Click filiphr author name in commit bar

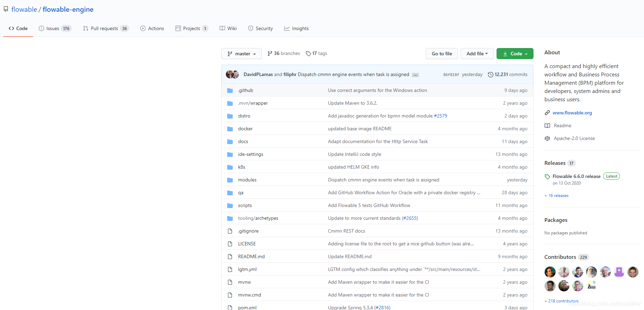(290, 75)
